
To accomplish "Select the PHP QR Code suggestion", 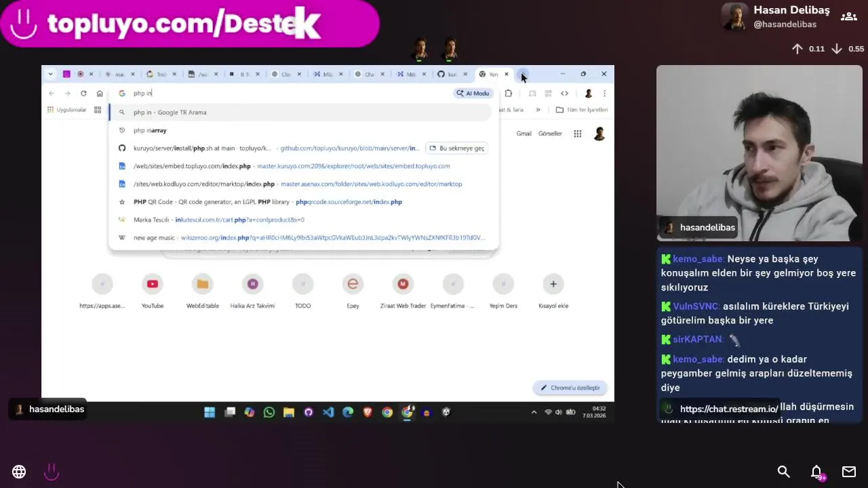I will pyautogui.click(x=300, y=202).
